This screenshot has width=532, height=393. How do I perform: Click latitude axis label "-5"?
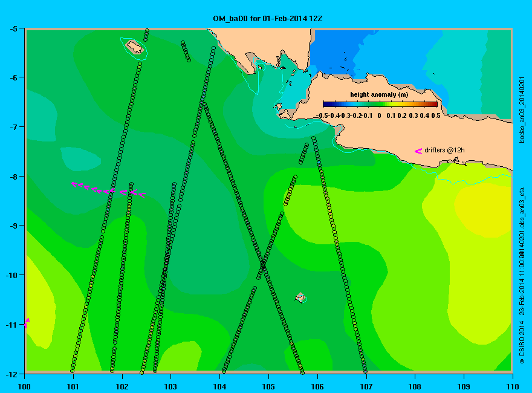[13, 28]
